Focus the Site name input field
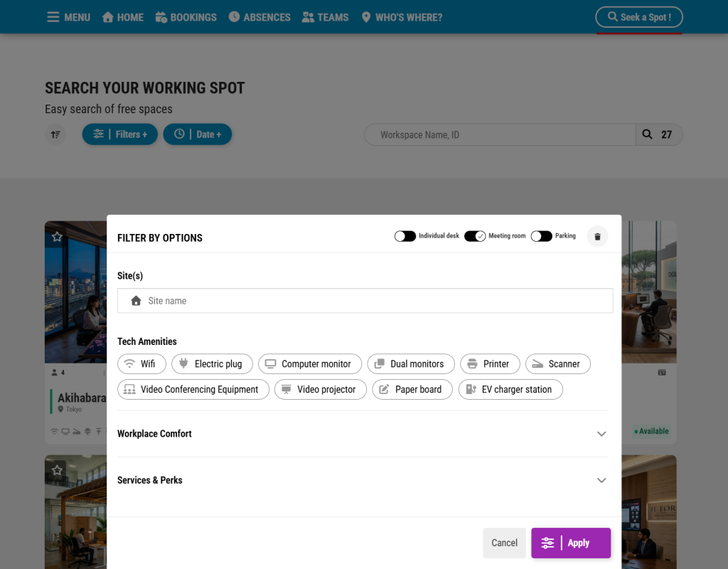728x569 pixels. (365, 301)
